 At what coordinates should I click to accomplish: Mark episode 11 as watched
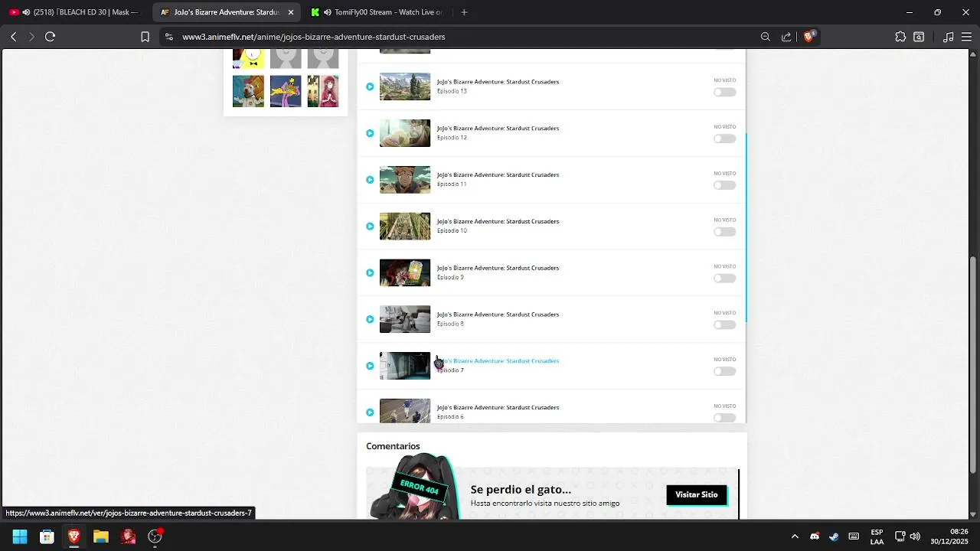pos(724,185)
